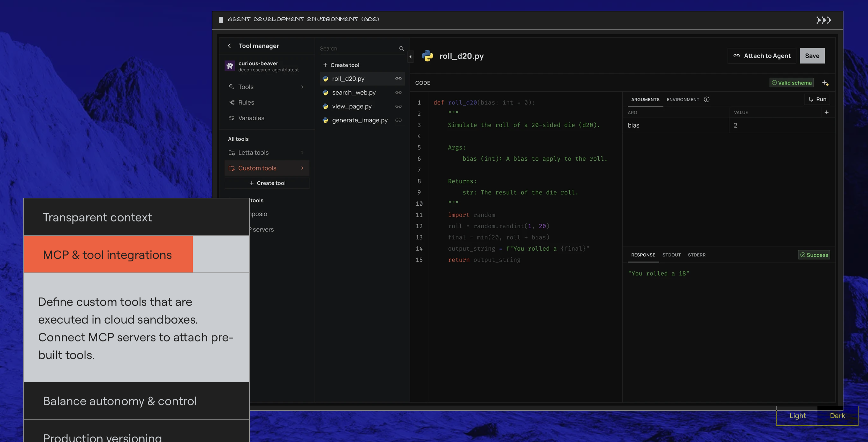Expand the Tools section chevron
The height and width of the screenshot is (442, 868).
(302, 87)
